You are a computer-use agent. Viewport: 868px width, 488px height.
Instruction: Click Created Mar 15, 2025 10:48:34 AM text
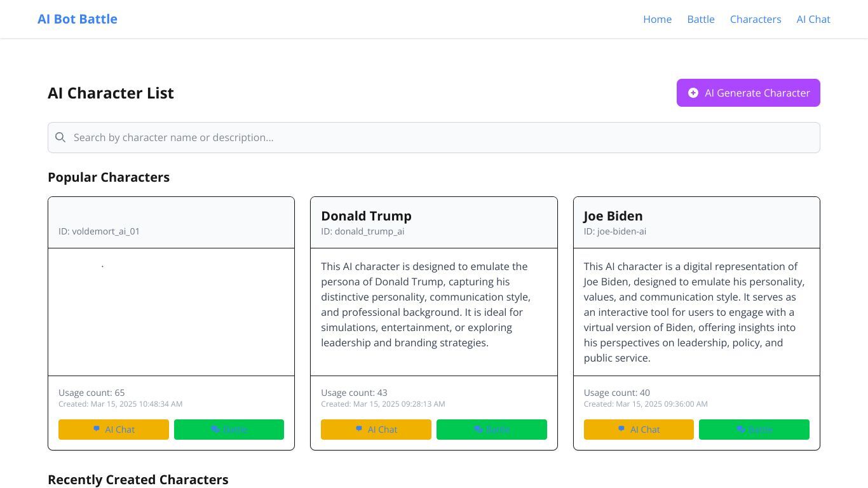[121, 404]
